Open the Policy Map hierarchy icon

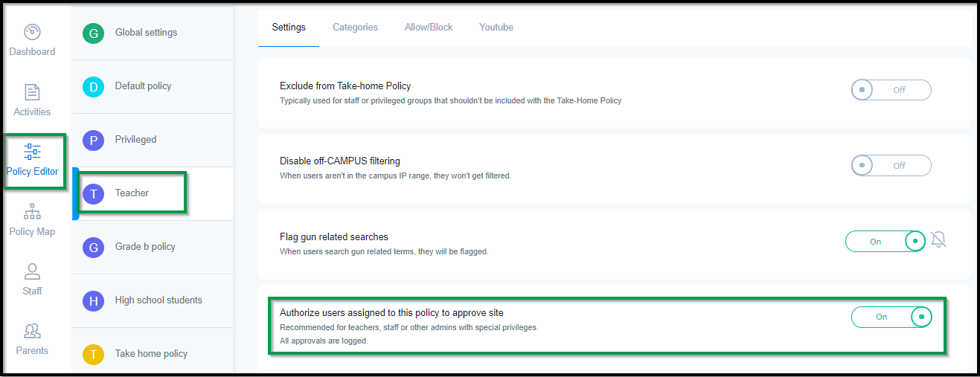(x=32, y=212)
